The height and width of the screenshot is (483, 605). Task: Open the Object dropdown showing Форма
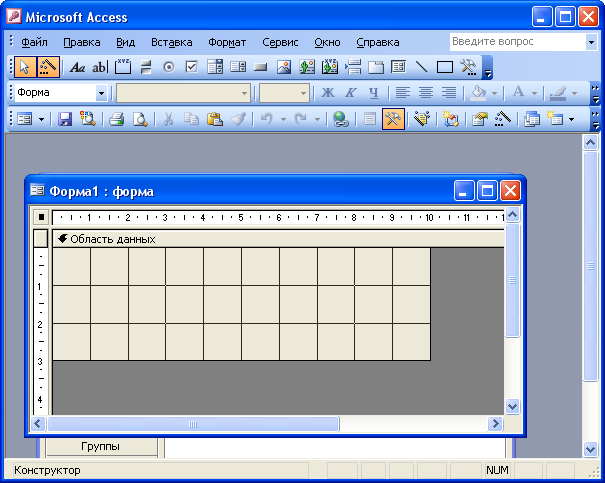pos(101,93)
